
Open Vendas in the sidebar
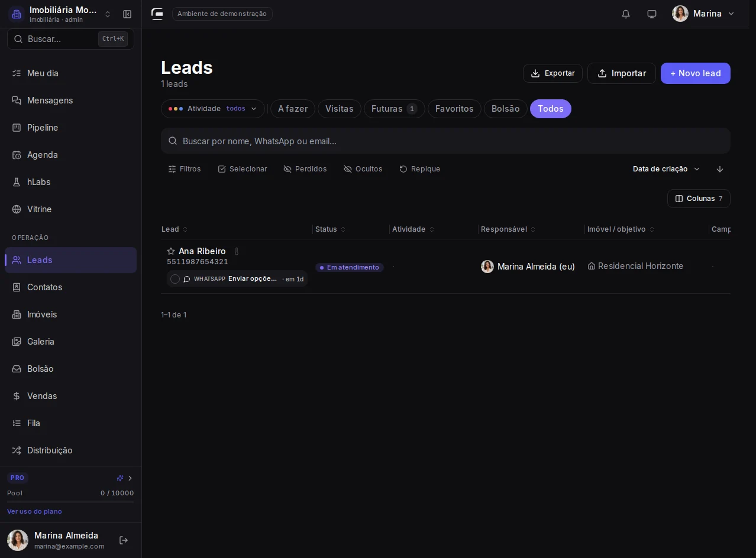click(70, 396)
